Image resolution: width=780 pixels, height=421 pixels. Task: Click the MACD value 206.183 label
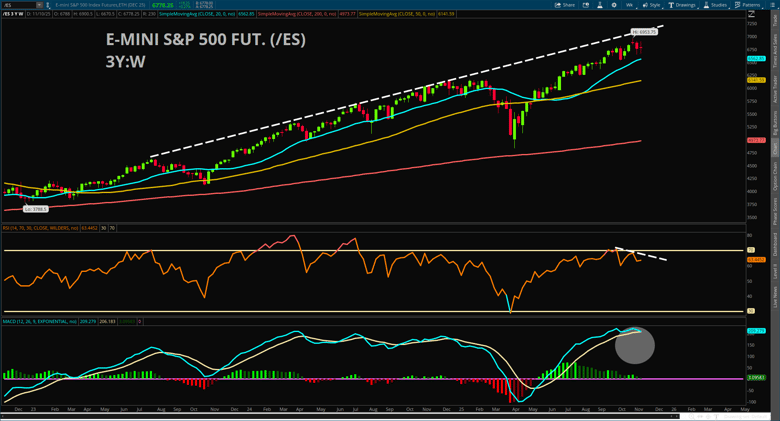[x=107, y=321]
